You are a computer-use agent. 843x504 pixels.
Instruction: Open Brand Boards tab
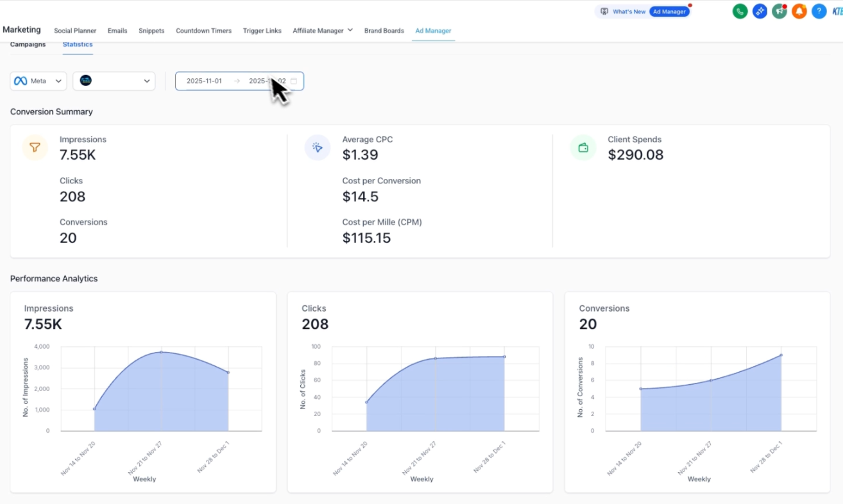point(384,31)
